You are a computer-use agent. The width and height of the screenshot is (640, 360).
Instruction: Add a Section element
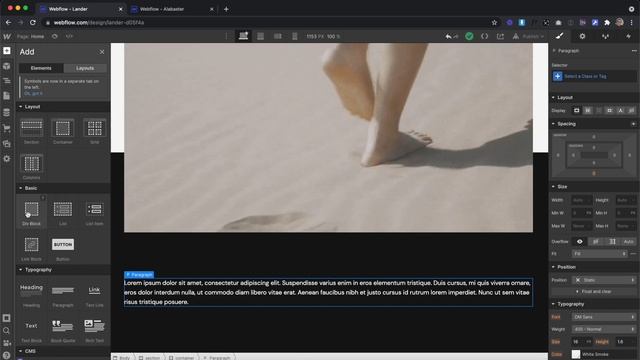[x=31, y=131]
